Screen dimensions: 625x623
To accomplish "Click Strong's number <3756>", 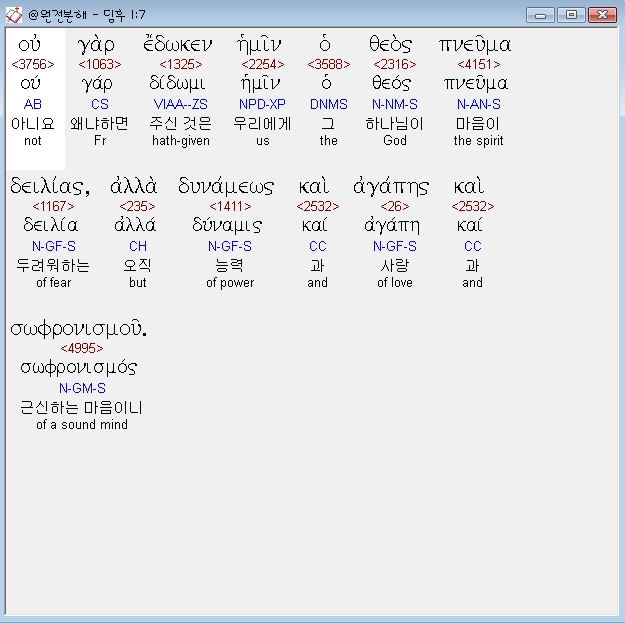I will tap(33, 64).
